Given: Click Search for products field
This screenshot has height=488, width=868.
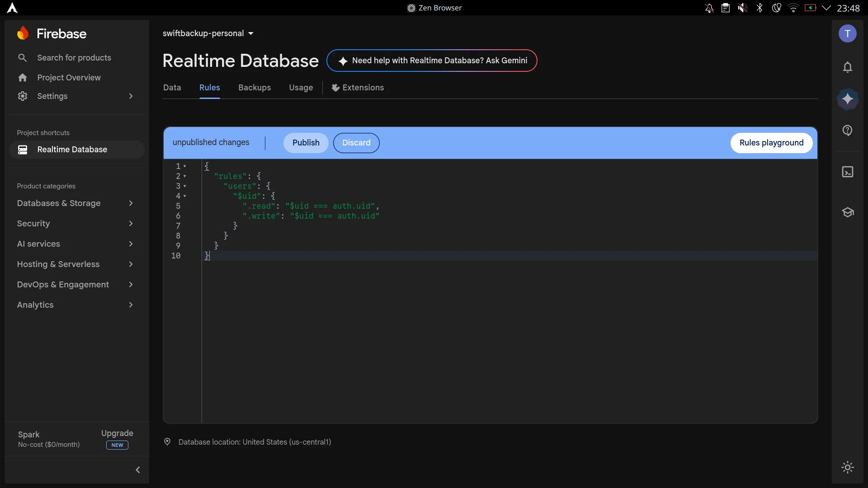Looking at the screenshot, I should (74, 58).
